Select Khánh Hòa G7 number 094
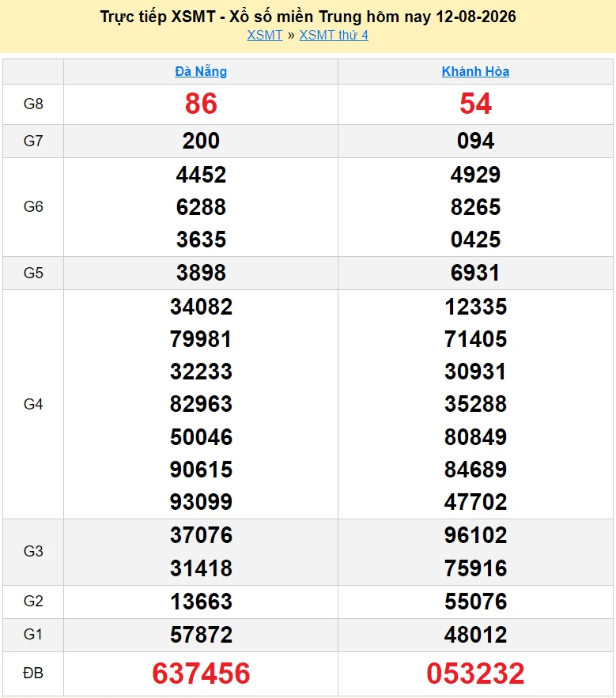This screenshot has height=698, width=616. [475, 141]
